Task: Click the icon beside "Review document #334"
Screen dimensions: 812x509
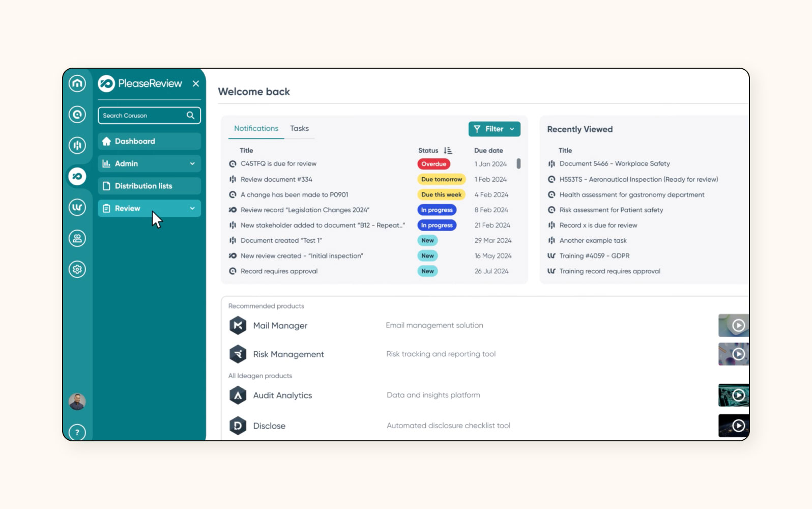Action: [x=233, y=179]
